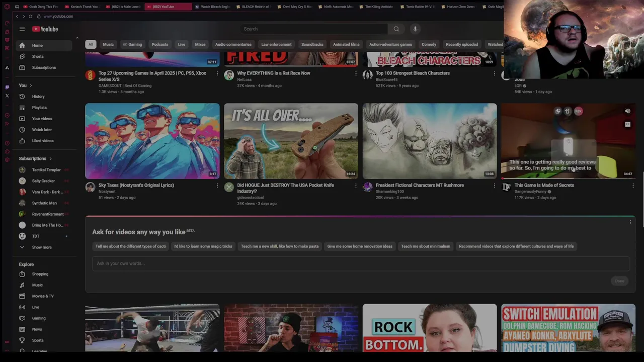Click 'Teach me about minimalism' suggestion

point(426,246)
